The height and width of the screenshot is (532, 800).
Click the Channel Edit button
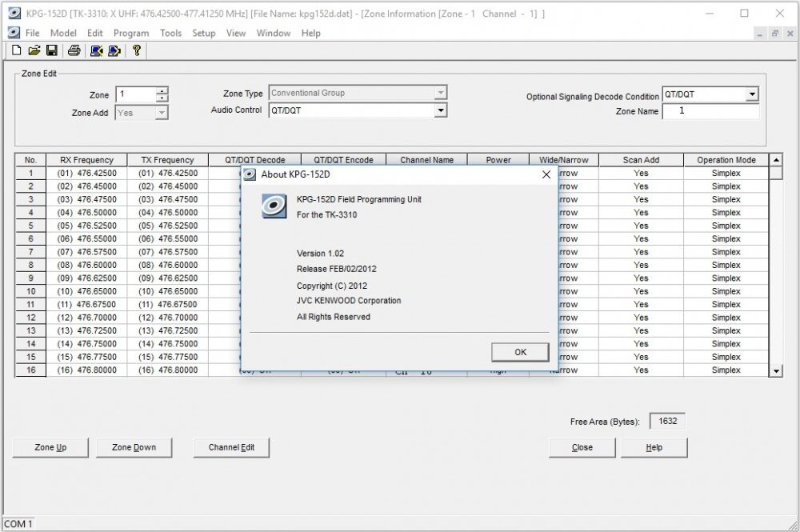pyautogui.click(x=232, y=447)
